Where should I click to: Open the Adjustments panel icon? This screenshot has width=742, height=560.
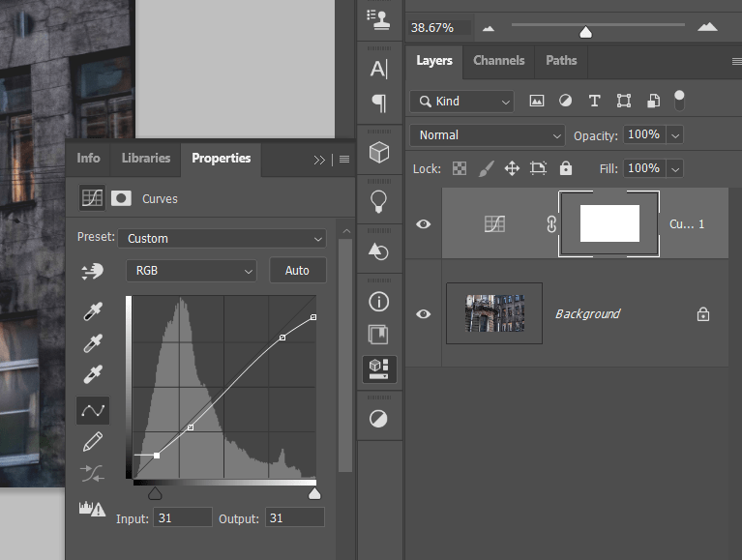(378, 419)
